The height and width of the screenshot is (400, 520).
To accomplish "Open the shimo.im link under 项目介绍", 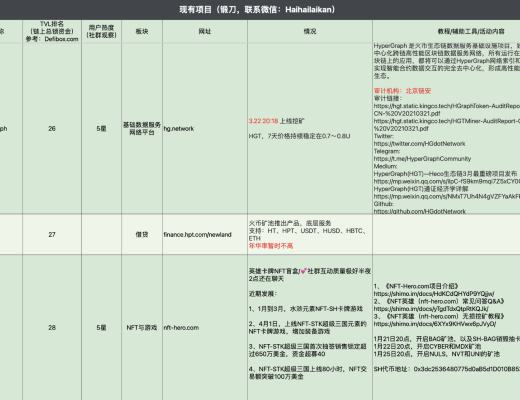I will click(434, 294).
